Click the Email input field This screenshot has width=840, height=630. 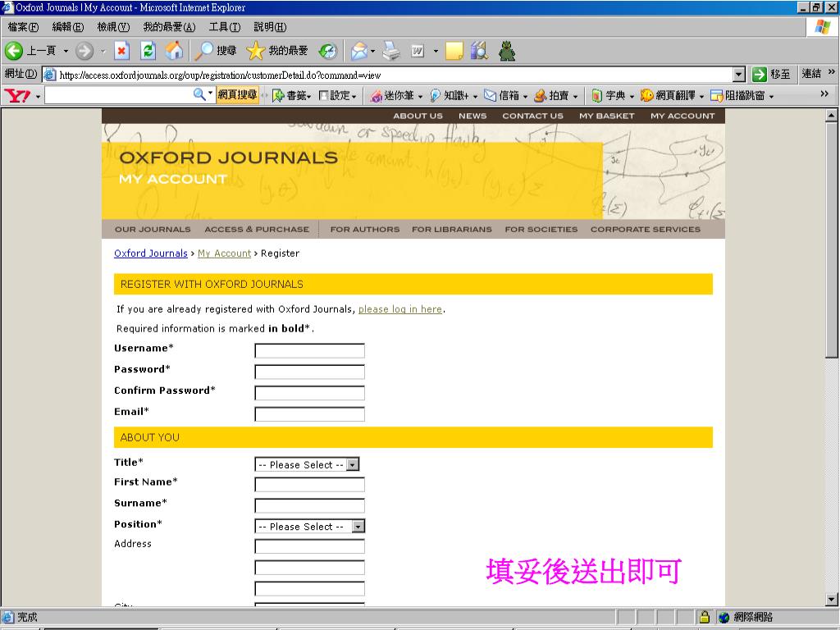309,414
